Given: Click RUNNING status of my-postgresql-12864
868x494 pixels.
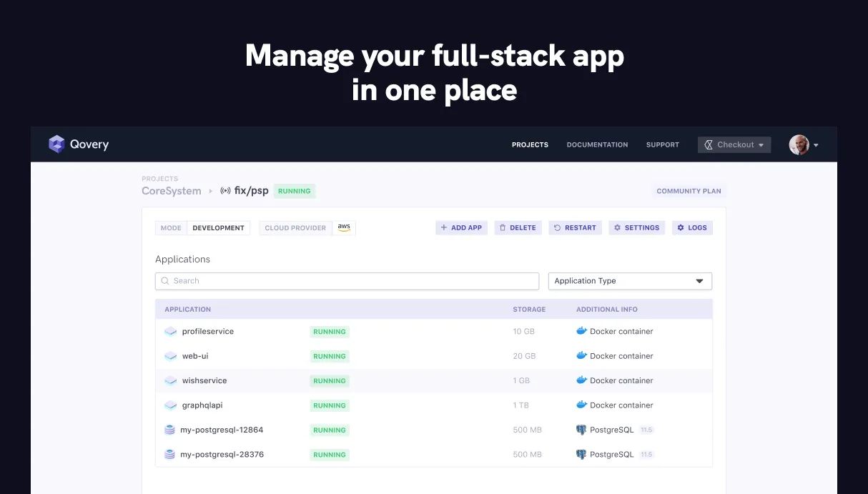Looking at the screenshot, I should coord(330,430).
